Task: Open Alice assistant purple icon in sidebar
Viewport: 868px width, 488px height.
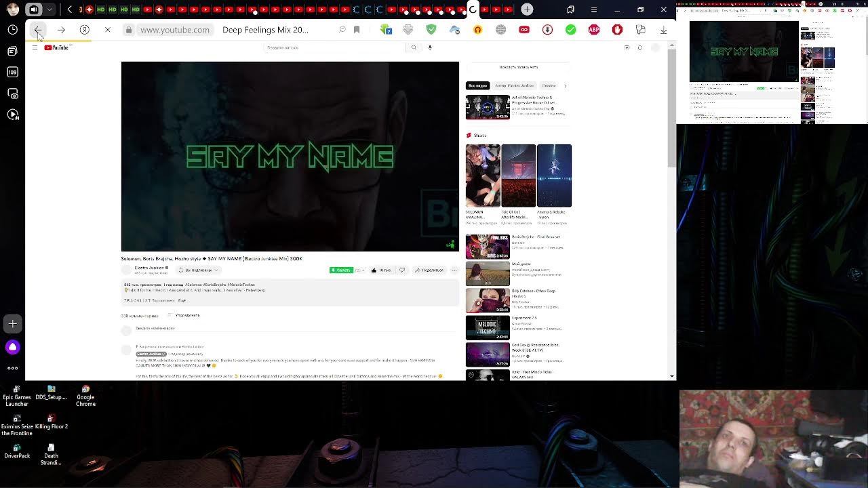Action: 12,347
